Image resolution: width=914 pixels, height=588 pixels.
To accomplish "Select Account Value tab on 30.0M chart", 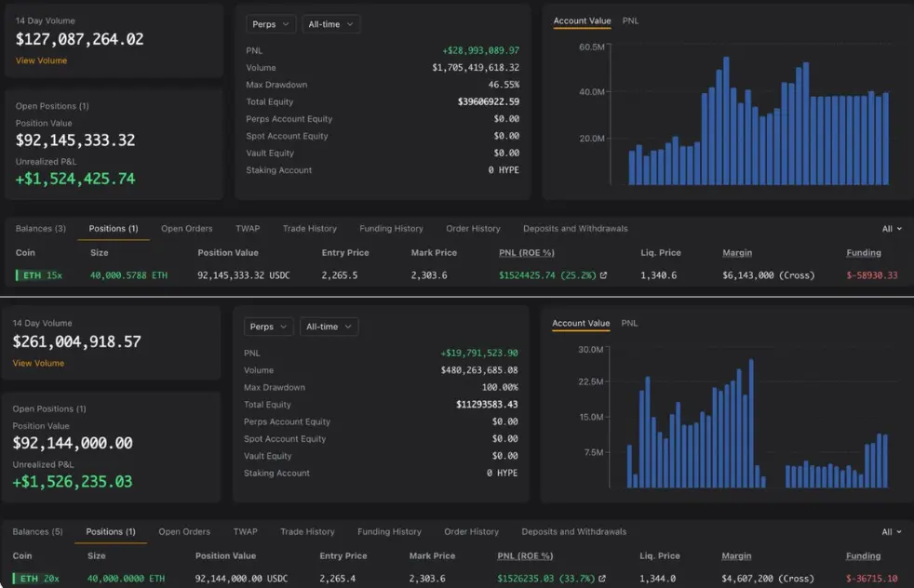I will [x=581, y=324].
